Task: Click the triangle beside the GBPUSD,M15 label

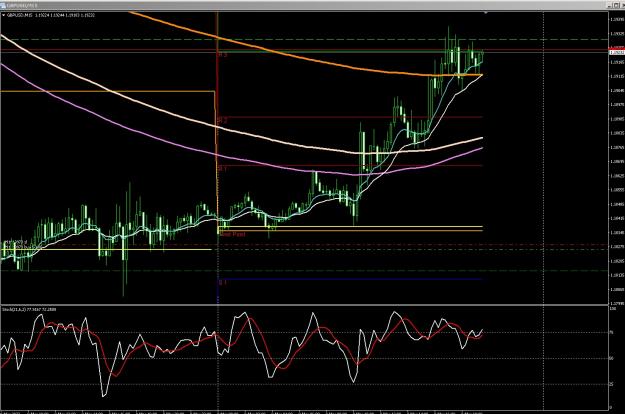Action: pyautogui.click(x=4, y=15)
